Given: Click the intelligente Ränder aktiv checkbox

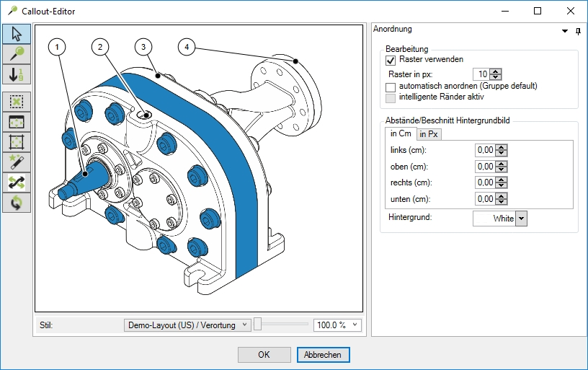Looking at the screenshot, I should pyautogui.click(x=391, y=98).
